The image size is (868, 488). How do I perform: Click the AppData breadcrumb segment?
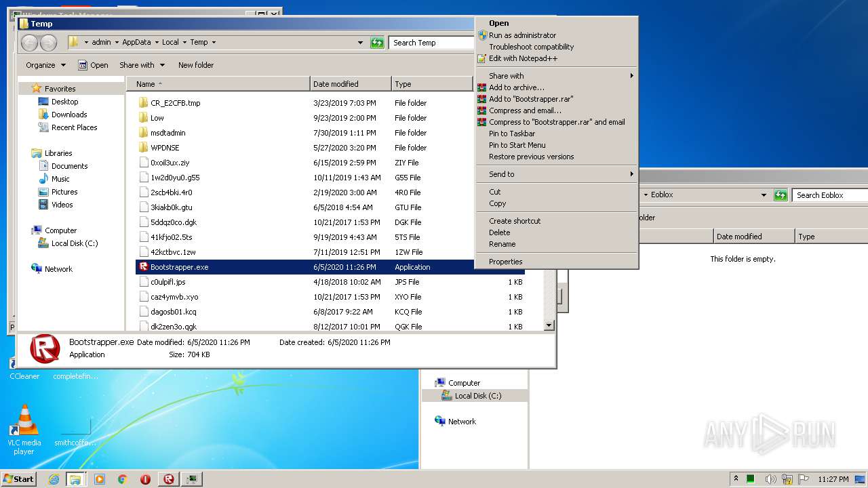click(x=136, y=42)
